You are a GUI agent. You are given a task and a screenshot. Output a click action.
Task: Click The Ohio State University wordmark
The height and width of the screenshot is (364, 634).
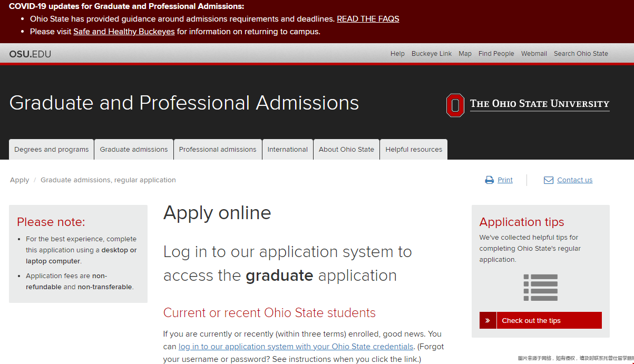(540, 104)
